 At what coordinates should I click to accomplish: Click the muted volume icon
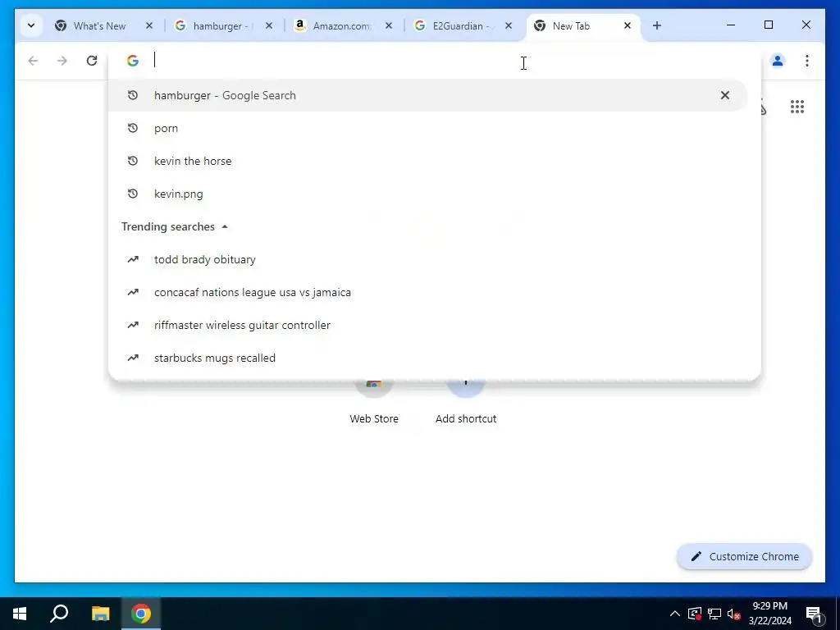click(x=734, y=614)
